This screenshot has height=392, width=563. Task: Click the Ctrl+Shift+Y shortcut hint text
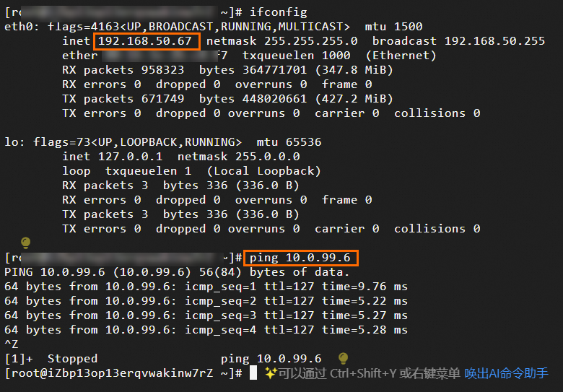(x=363, y=373)
